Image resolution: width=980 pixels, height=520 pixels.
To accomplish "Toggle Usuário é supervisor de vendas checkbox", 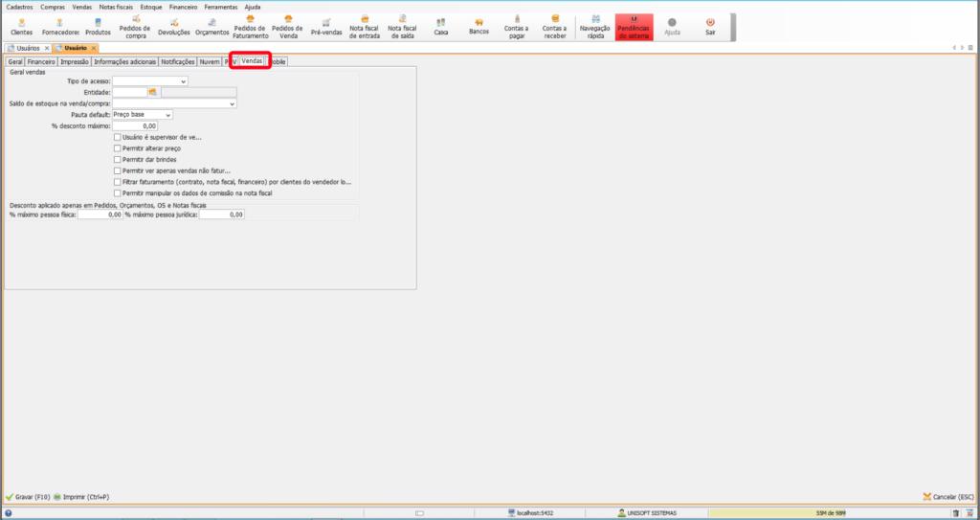I will point(117,137).
